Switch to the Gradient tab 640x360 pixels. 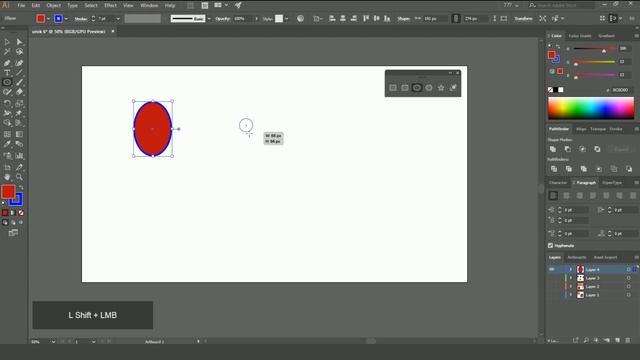point(606,36)
